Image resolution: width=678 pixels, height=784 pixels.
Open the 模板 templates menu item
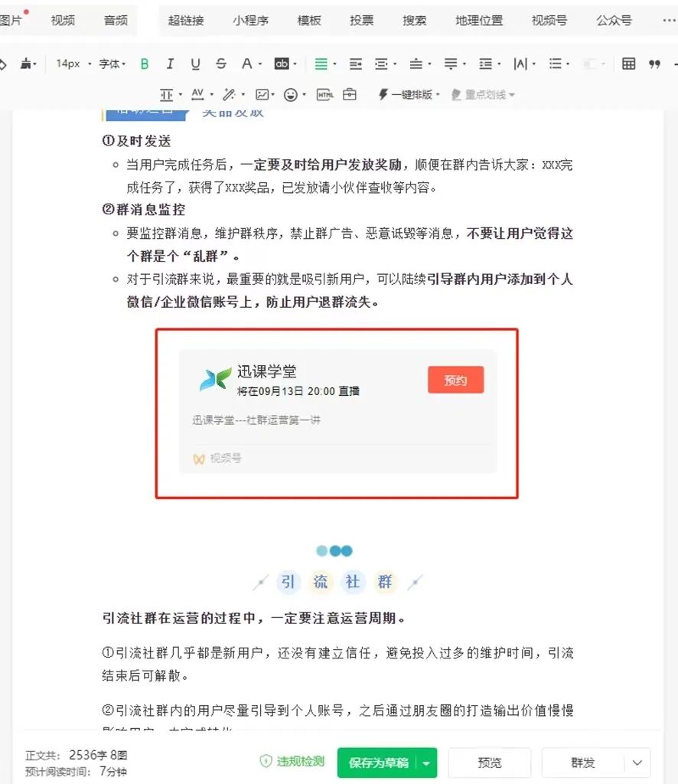pos(309,21)
